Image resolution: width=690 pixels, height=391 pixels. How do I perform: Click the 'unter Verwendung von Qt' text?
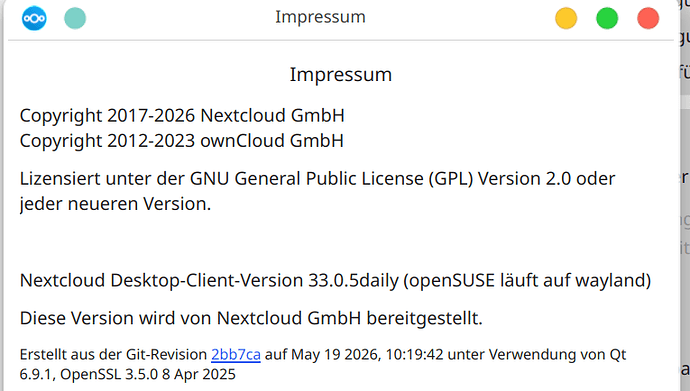point(537,354)
